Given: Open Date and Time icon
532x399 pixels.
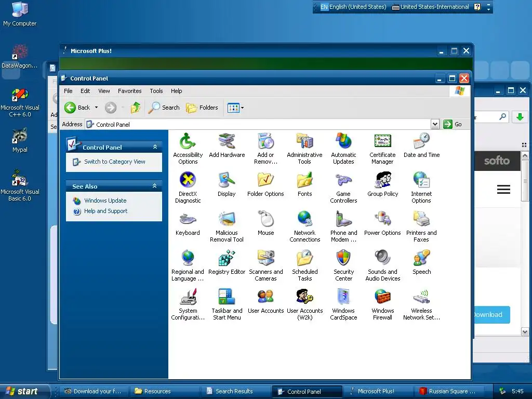Looking at the screenshot, I should pos(421,142).
